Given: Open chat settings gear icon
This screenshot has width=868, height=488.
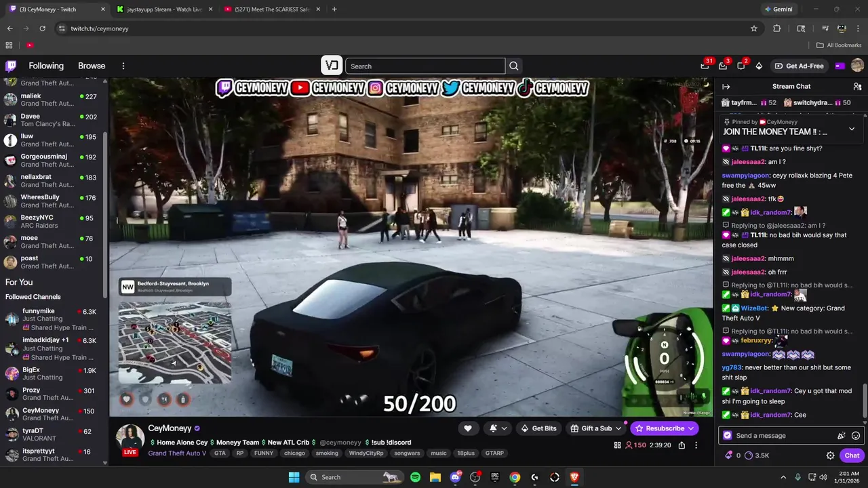Looking at the screenshot, I should point(830,455).
